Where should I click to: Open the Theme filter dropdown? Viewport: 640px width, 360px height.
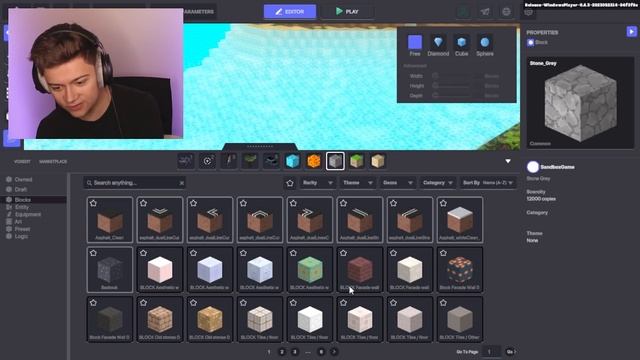pos(358,183)
